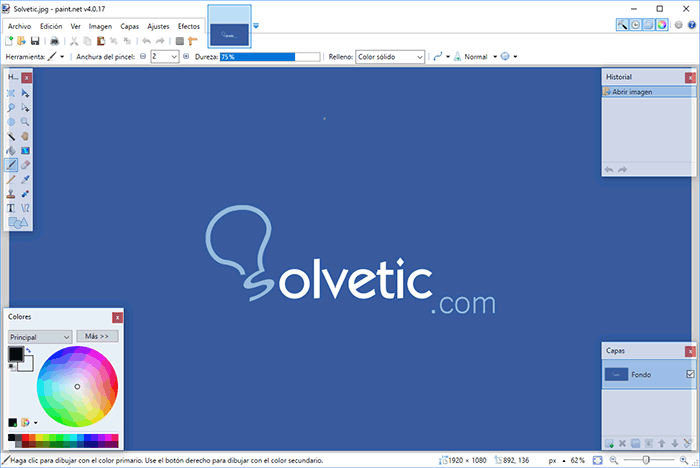Select the Pan hand tool
This screenshot has width=700, height=468.
(x=25, y=136)
